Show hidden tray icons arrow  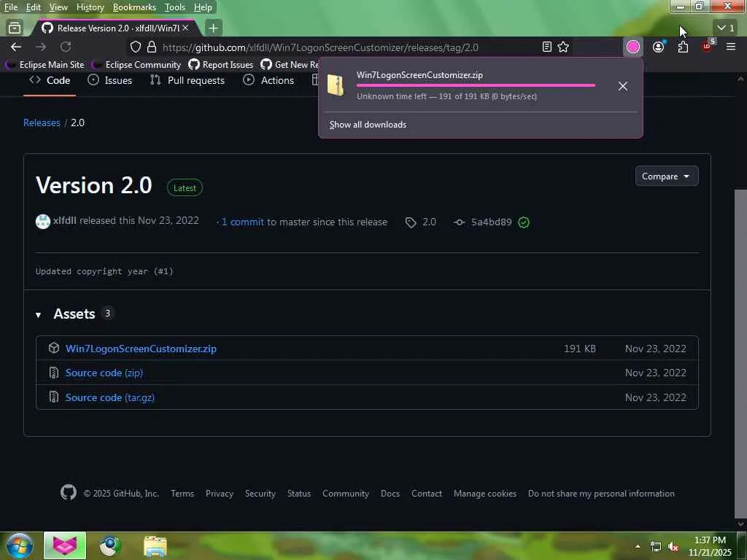[x=638, y=546]
